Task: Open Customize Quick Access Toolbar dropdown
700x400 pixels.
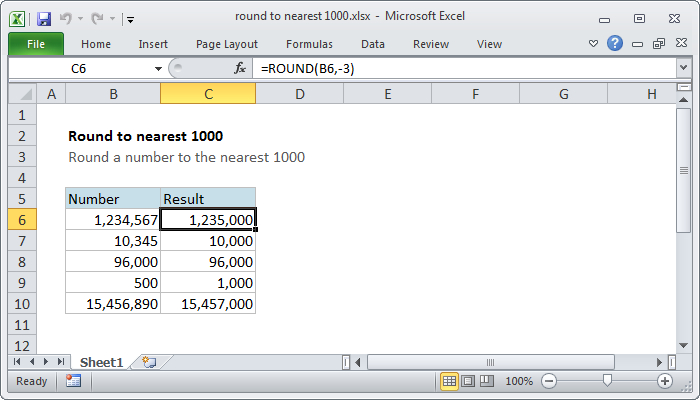Action: pyautogui.click(x=131, y=19)
